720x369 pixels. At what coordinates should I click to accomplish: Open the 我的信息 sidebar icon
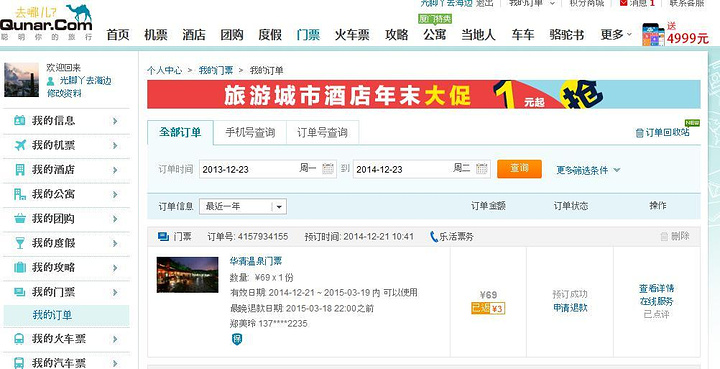coord(20,121)
